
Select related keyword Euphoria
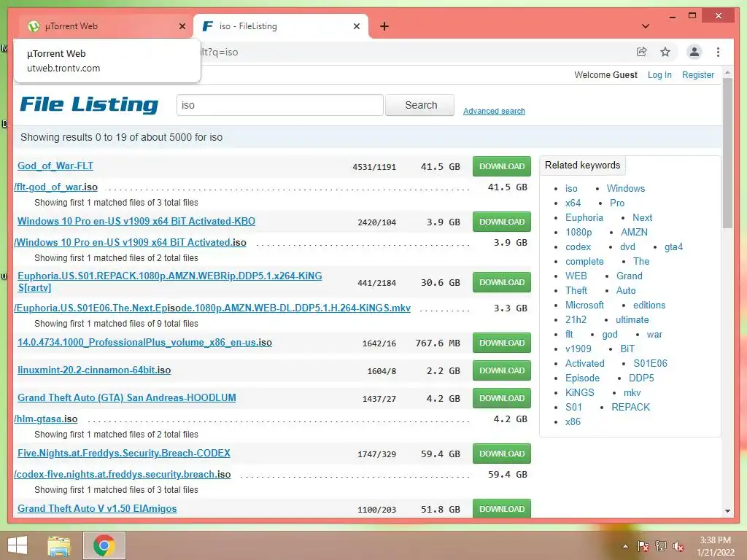(584, 217)
